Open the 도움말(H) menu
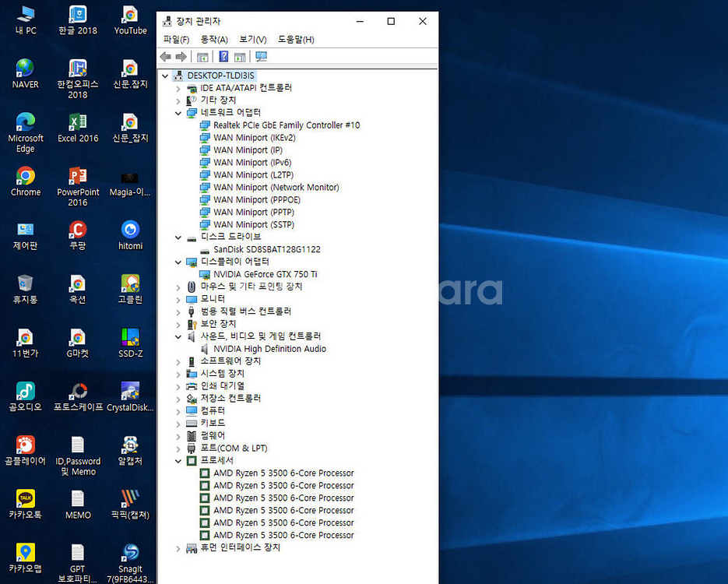Viewport: 728px width, 584px height. point(296,40)
